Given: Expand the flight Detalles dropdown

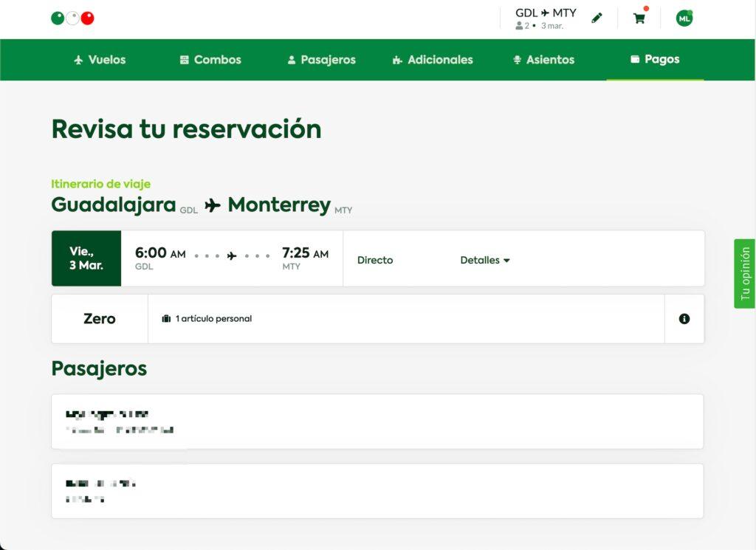Looking at the screenshot, I should (485, 261).
